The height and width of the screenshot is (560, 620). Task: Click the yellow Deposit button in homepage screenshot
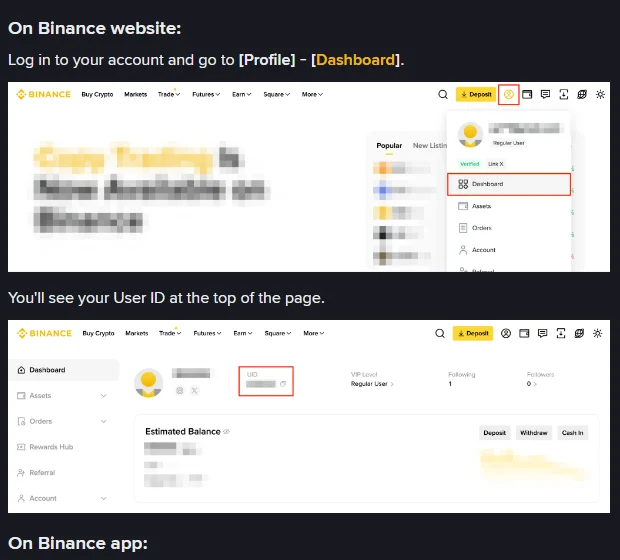[476, 95]
